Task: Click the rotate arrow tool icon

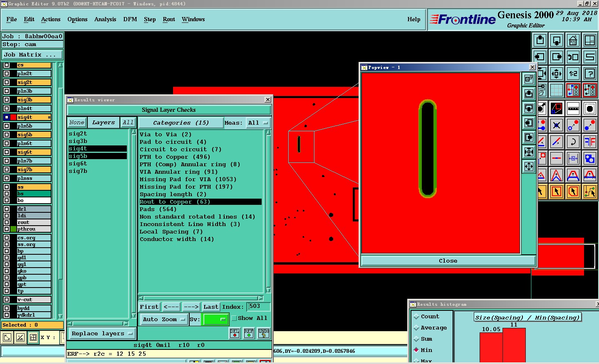Action: coord(573,142)
